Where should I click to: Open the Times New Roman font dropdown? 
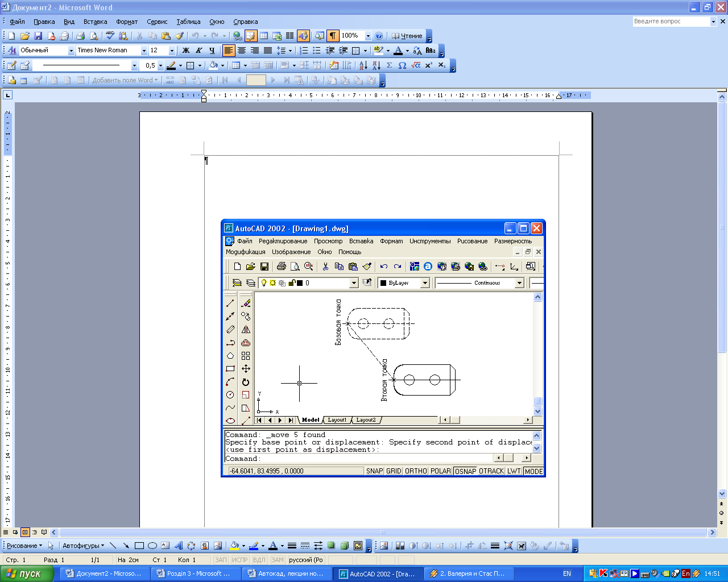[144, 51]
